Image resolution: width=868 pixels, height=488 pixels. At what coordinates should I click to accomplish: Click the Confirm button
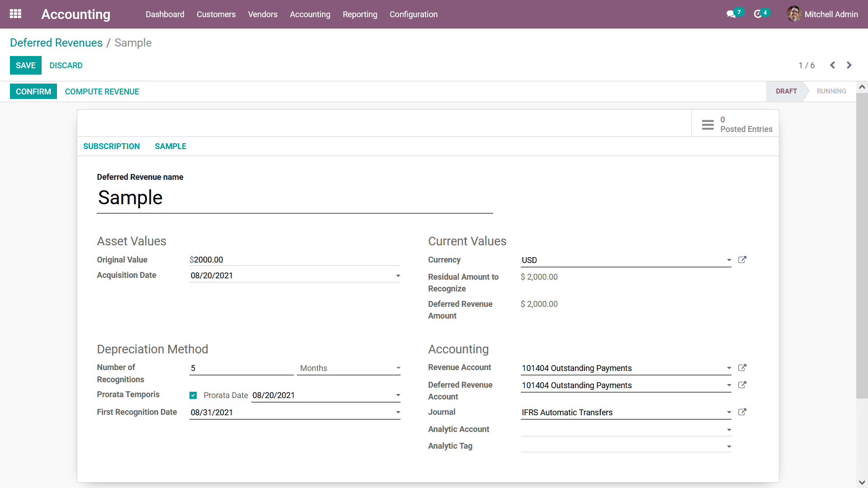[x=33, y=92]
